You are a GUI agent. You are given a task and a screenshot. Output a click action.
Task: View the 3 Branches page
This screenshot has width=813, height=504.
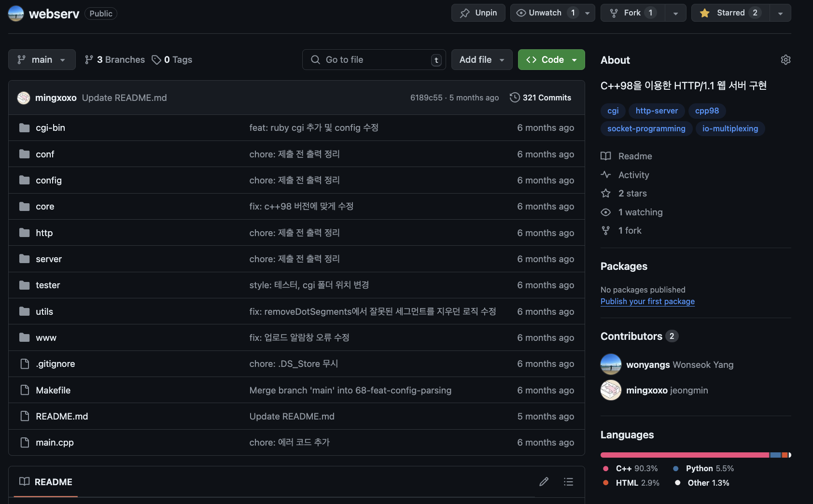coord(114,59)
